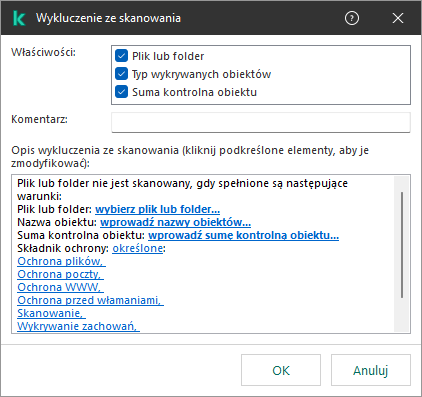
Task: Select the Ochrona poczty link
Action: 60,274
